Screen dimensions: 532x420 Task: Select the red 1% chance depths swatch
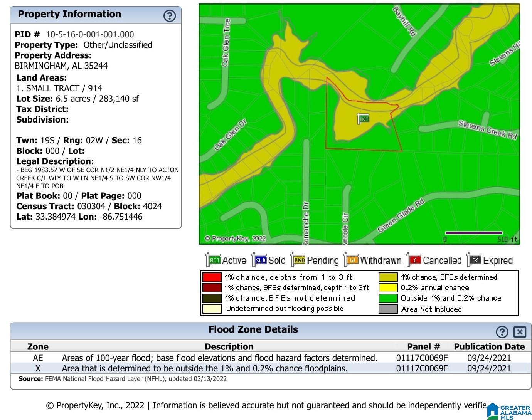click(x=212, y=277)
